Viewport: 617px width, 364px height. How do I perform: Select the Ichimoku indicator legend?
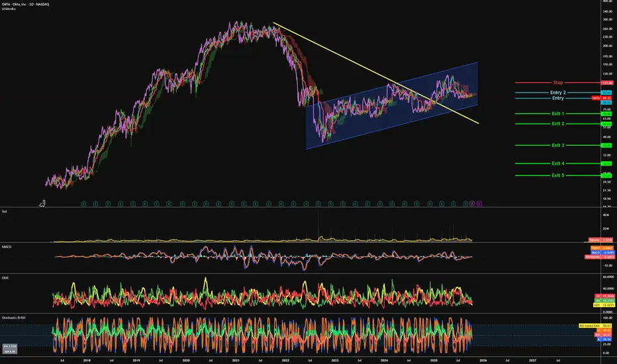click(x=9, y=9)
